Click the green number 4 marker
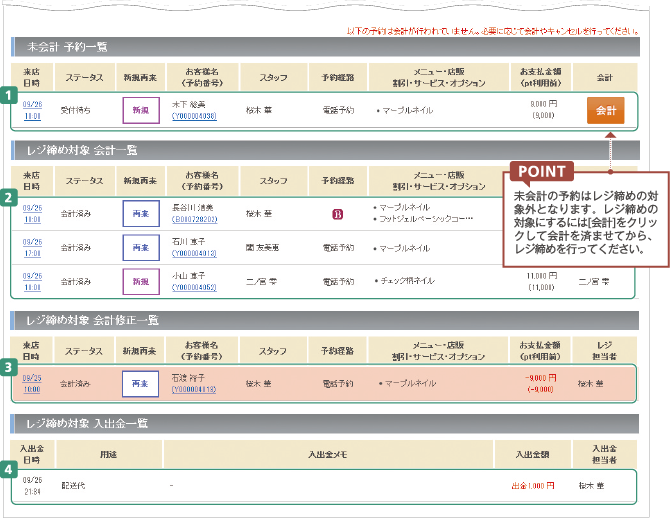This screenshot has width=670, height=518. 8,467
